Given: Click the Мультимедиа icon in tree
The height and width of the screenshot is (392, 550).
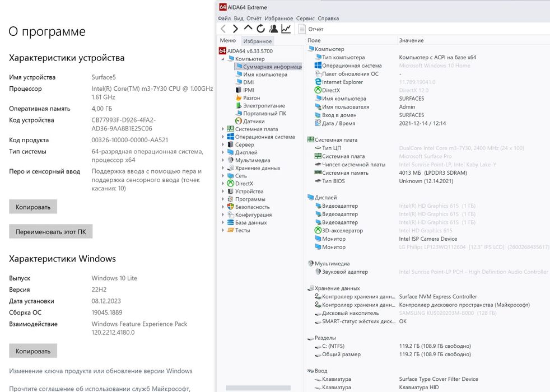Looking at the screenshot, I should [x=230, y=160].
